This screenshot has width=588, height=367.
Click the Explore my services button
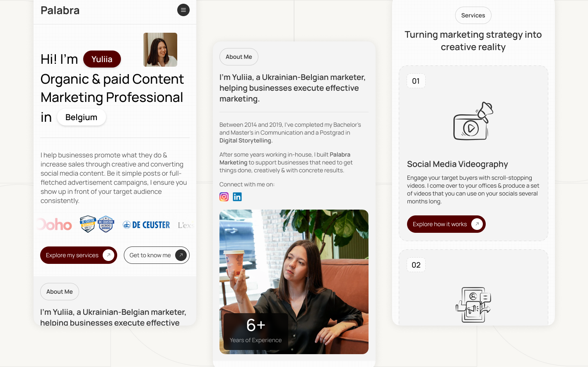pos(79,255)
